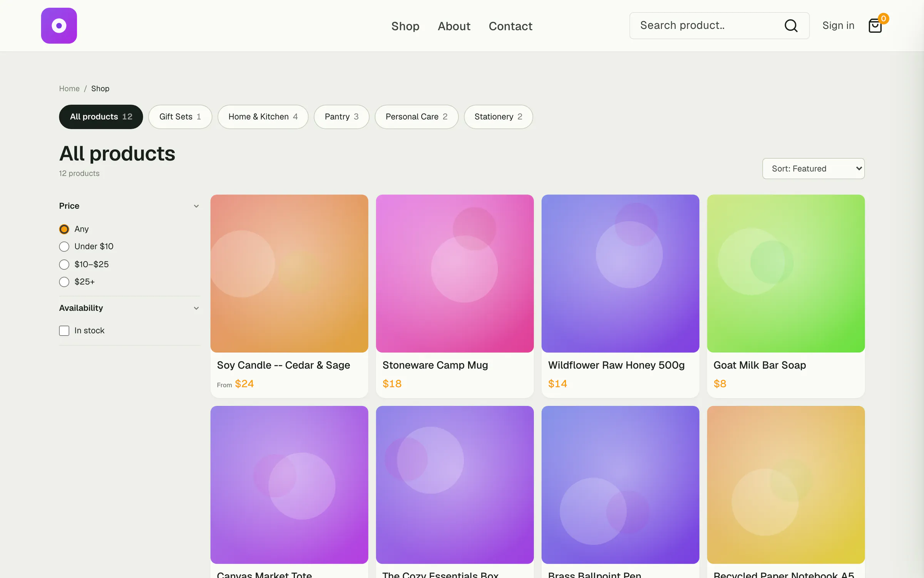Click the Home breadcrumb link

pyautogui.click(x=69, y=89)
